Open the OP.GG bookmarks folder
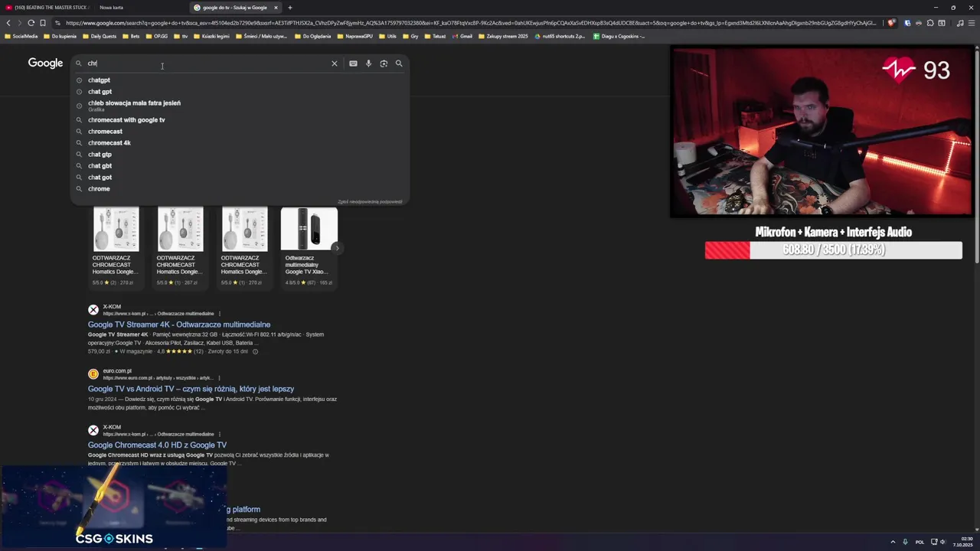 tap(156, 36)
